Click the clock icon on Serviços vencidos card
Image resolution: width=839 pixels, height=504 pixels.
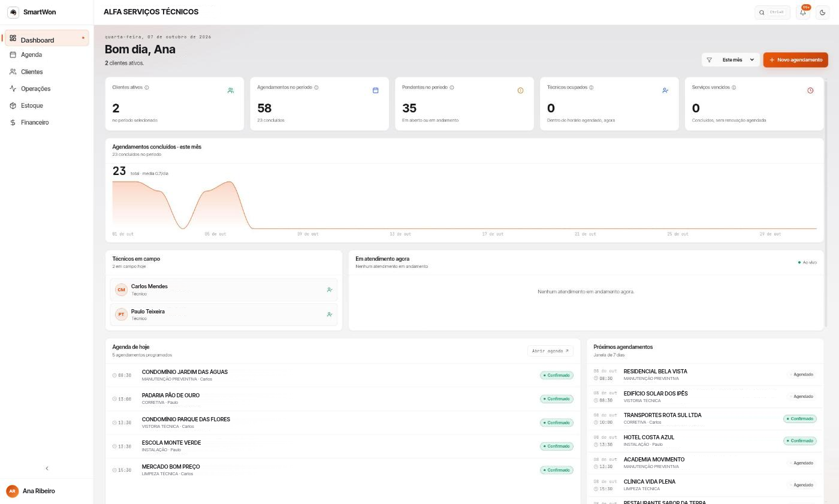click(810, 90)
